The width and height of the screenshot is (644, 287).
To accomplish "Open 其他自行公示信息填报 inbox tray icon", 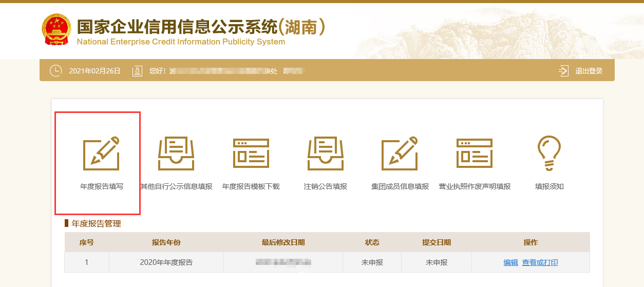I will point(176,154).
